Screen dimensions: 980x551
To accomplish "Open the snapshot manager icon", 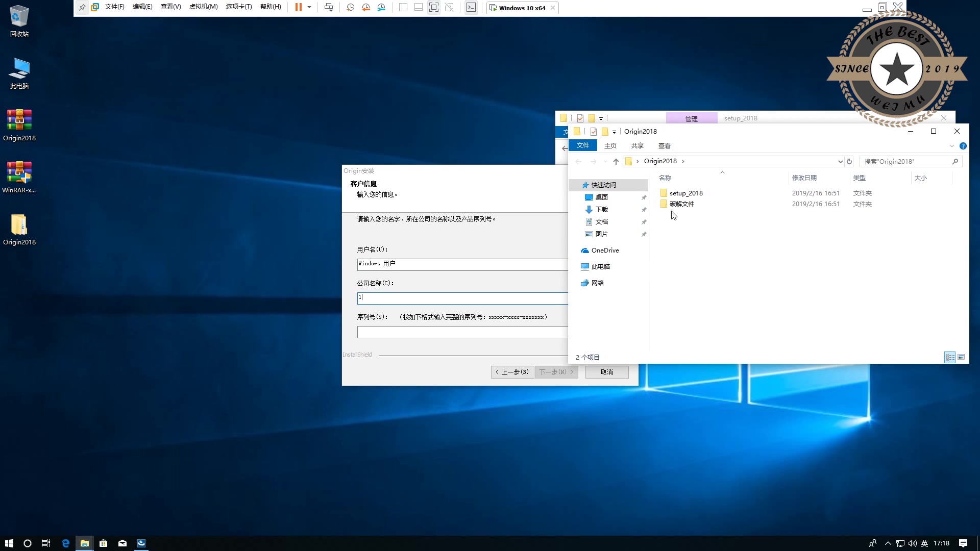I will tap(381, 7).
